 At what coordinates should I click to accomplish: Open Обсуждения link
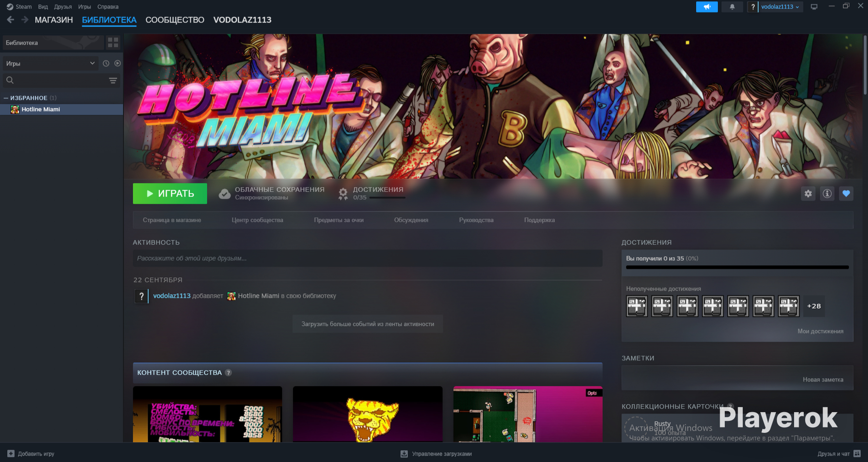[x=411, y=220]
